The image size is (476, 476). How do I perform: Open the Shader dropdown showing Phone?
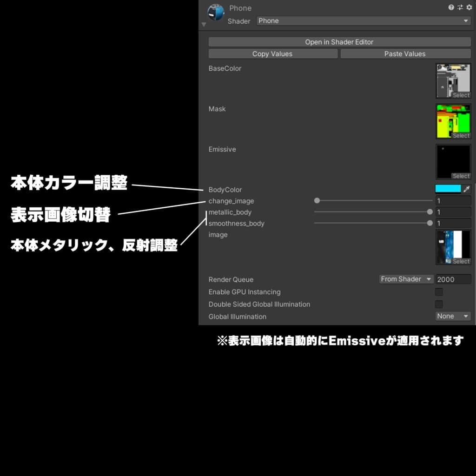pyautogui.click(x=364, y=21)
